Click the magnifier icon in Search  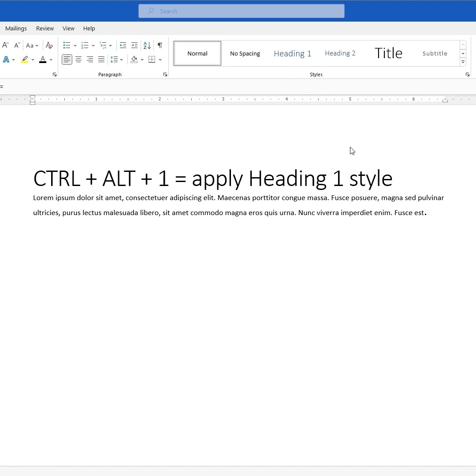point(151,11)
